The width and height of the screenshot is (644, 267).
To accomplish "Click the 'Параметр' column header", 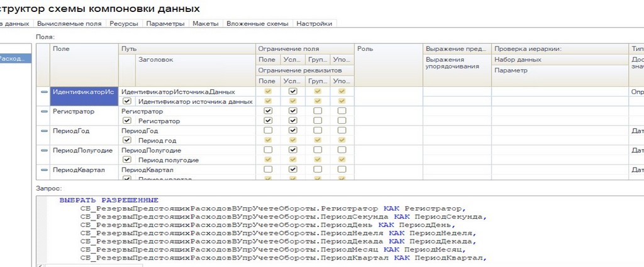I will coord(560,75).
